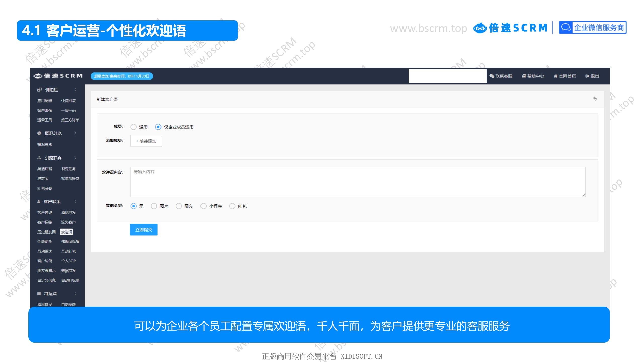Open 裂变任务 menu item
644x362 pixels.
(68, 169)
